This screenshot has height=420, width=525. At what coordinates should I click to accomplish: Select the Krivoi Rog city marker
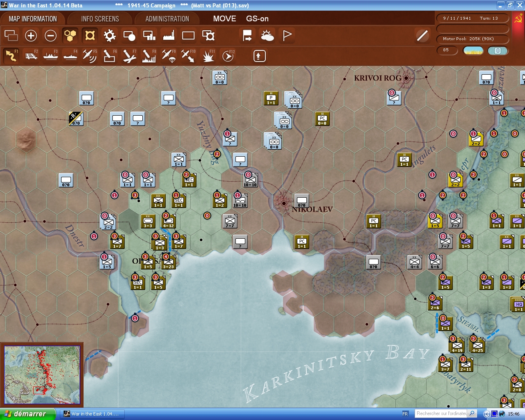click(406, 78)
